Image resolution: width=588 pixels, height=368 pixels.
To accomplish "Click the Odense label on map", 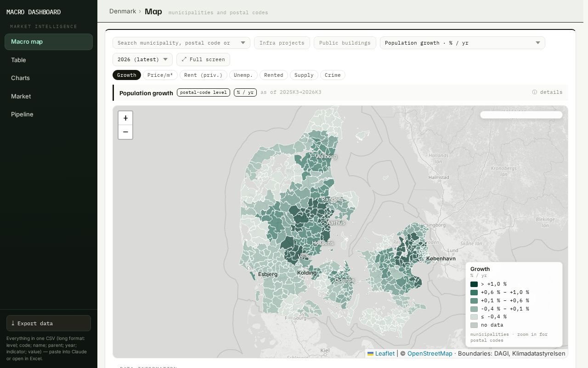I will point(345,280).
